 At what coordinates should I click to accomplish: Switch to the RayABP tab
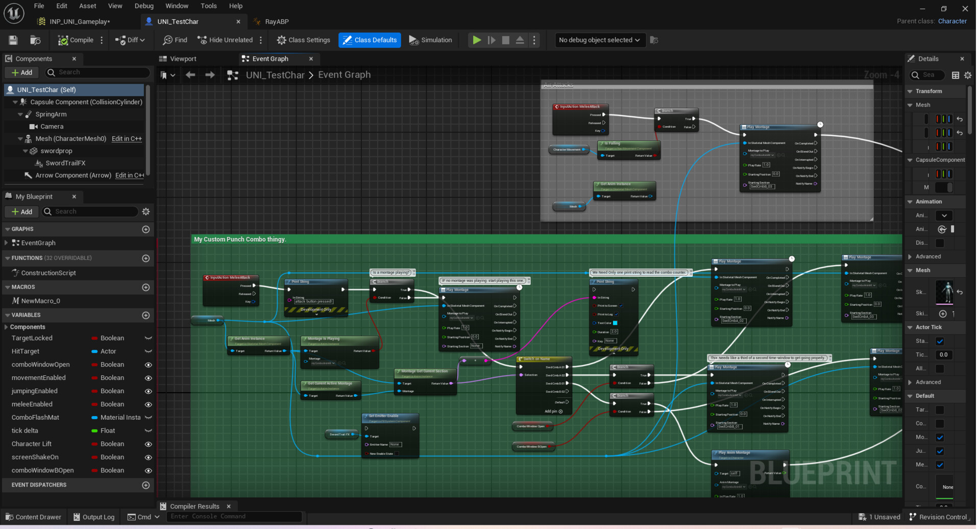pos(276,21)
